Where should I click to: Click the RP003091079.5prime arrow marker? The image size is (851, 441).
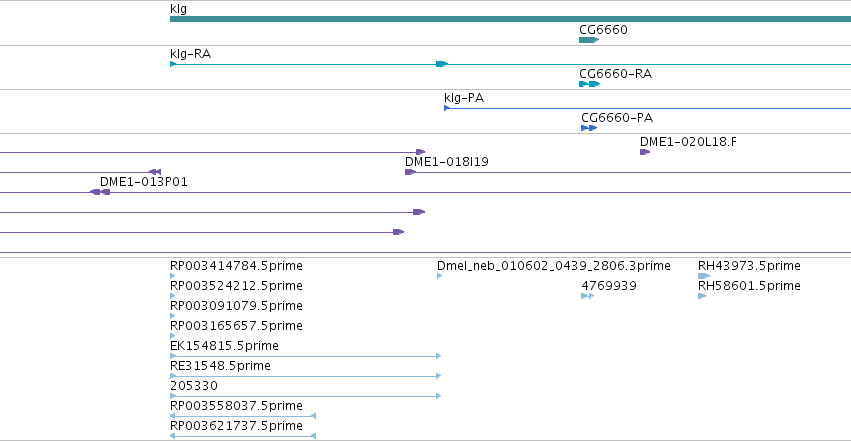tap(173, 316)
